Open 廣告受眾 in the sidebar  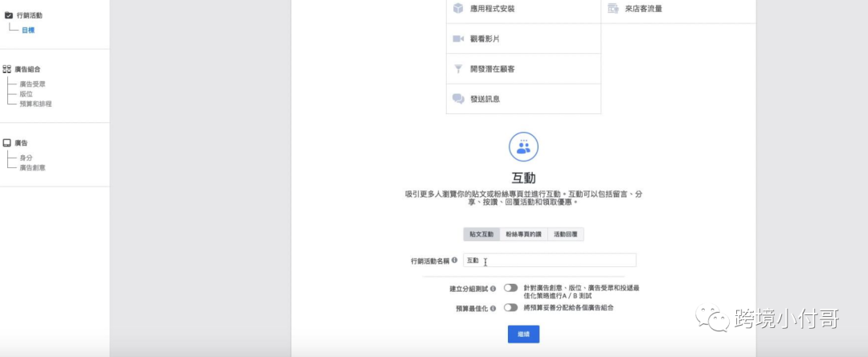pos(32,84)
